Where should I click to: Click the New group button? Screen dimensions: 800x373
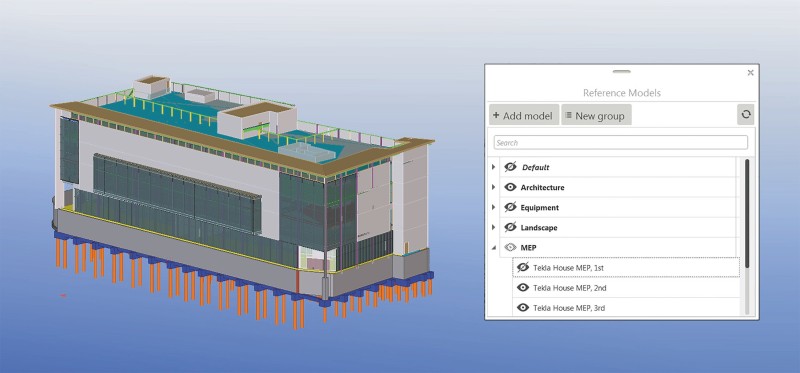click(596, 115)
